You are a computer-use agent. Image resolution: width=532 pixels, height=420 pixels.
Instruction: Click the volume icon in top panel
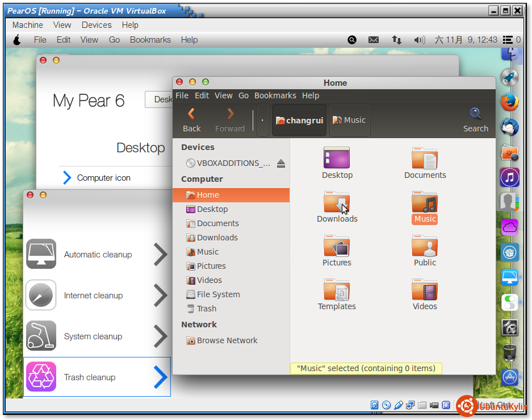tap(420, 40)
